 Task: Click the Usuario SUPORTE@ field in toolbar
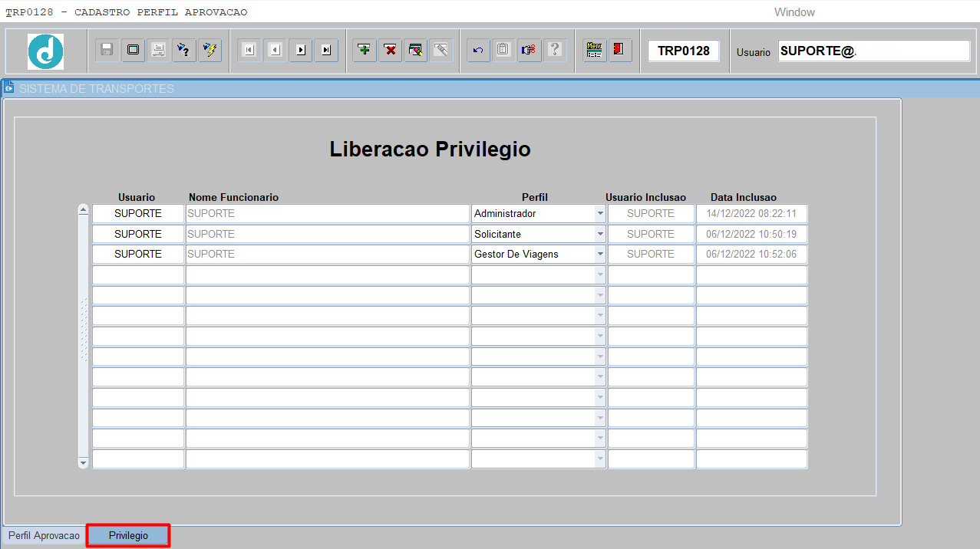(x=873, y=51)
